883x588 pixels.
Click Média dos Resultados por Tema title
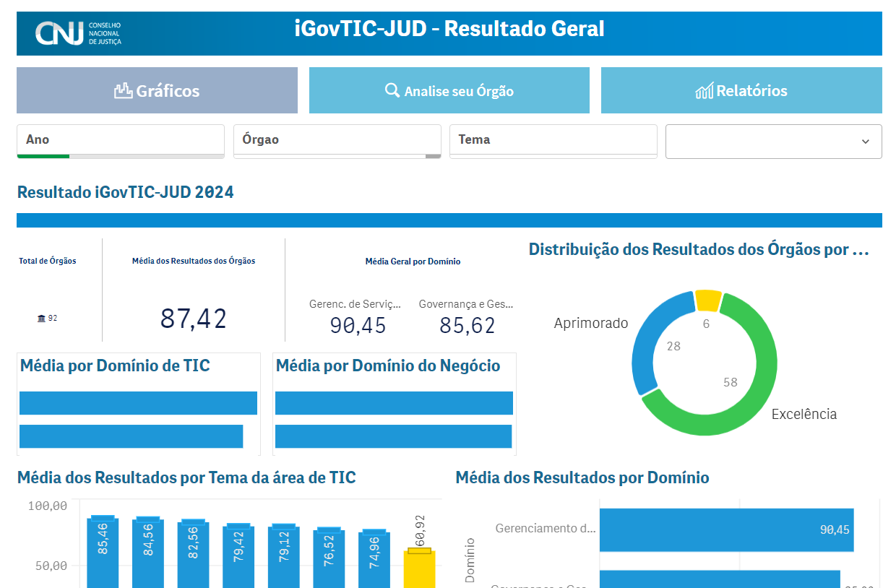pyautogui.click(x=186, y=477)
